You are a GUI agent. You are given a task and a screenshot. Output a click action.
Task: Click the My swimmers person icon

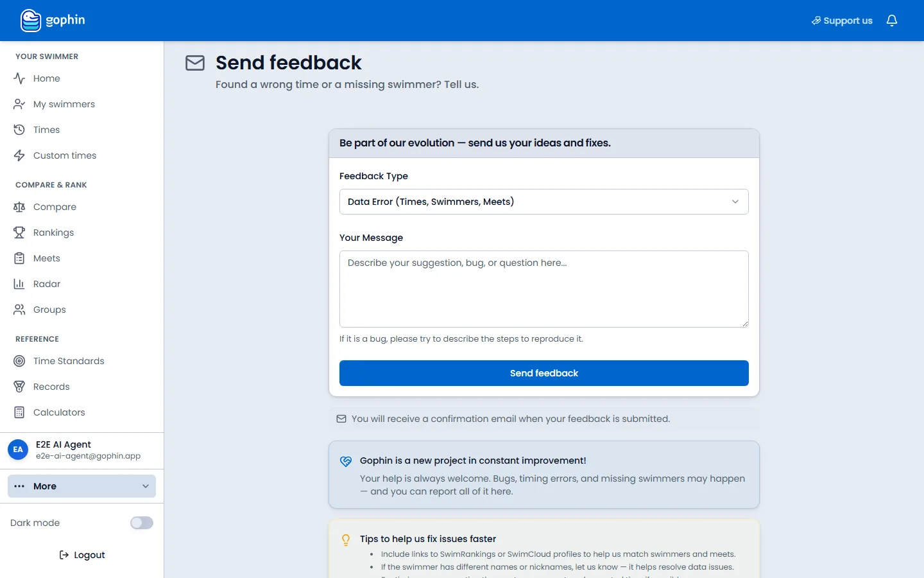pos(19,104)
